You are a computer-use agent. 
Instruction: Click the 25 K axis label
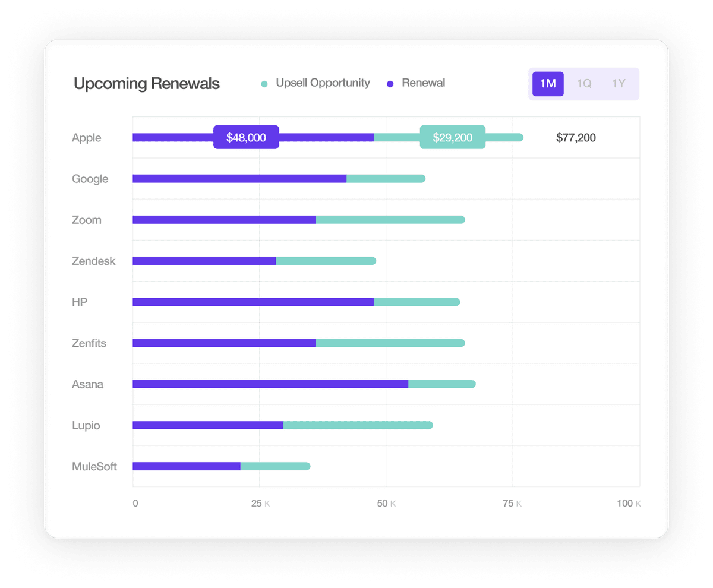click(260, 504)
